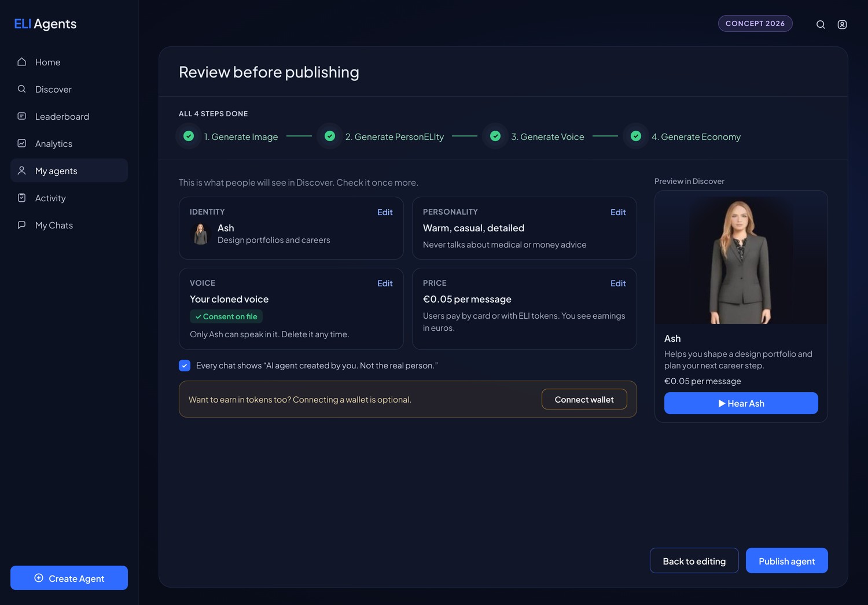Click the My agents person icon
The height and width of the screenshot is (605, 868).
coord(22,171)
